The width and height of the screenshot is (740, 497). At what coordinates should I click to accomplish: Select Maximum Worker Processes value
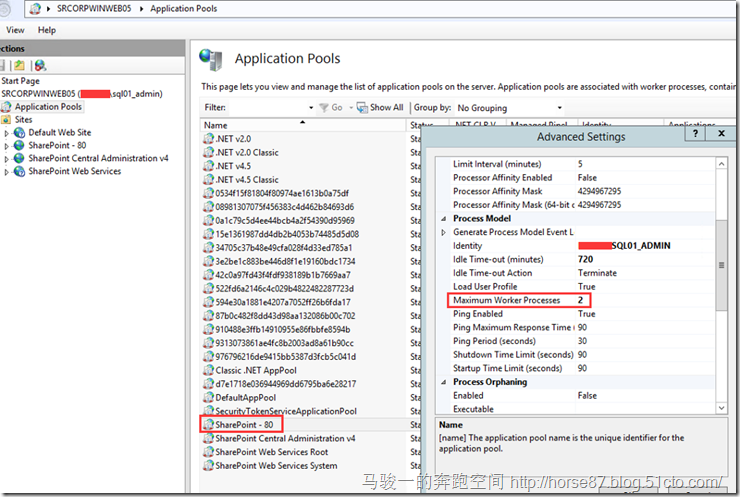click(580, 300)
